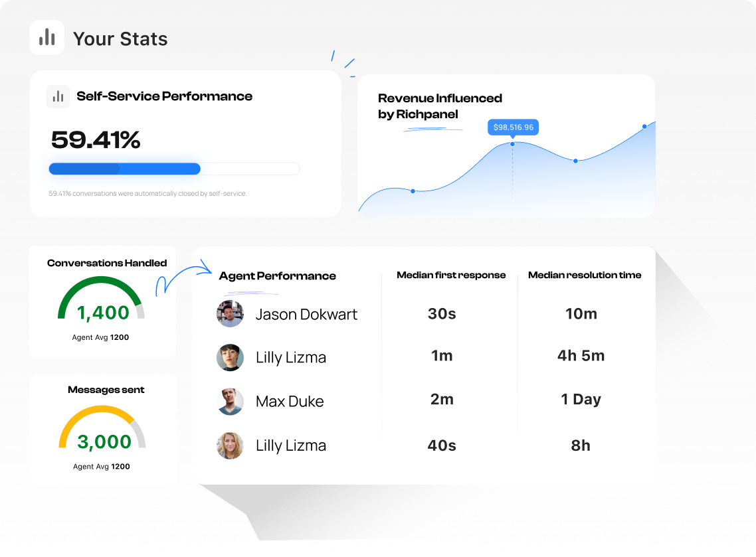Click the Your Stats bar chart icon
This screenshot has width=756, height=557.
click(47, 38)
